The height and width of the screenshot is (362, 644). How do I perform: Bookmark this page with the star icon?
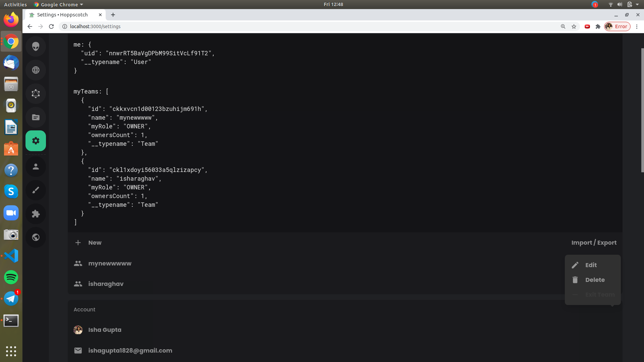574,26
